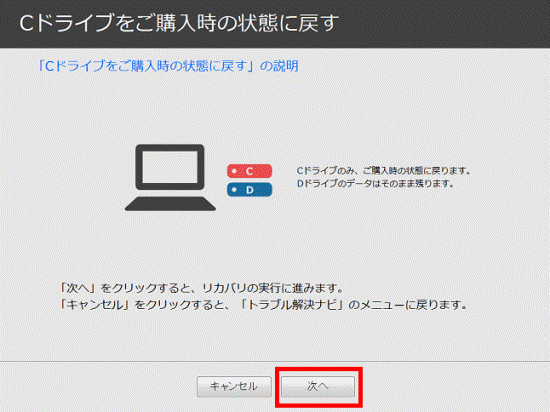550x412 pixels.
Task: Click the blue D drive icon
Action: pos(249,190)
